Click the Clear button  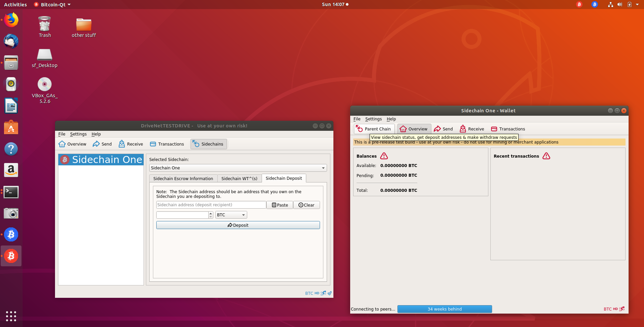pyautogui.click(x=307, y=205)
